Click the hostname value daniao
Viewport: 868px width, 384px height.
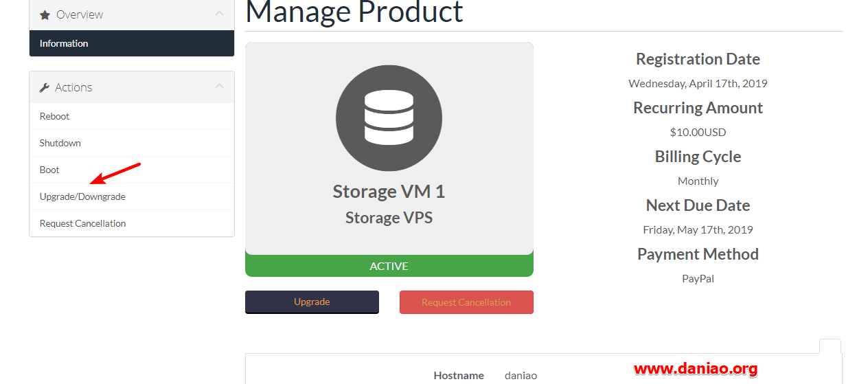click(x=521, y=376)
